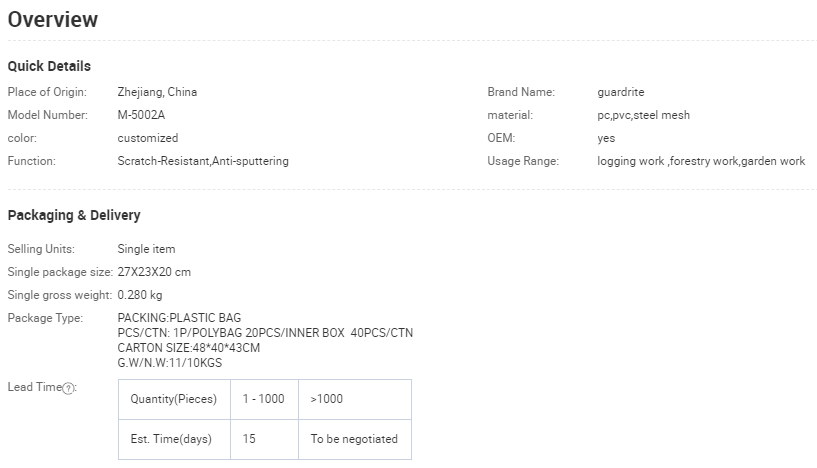
Task: Click the OEM value yes
Action: point(606,138)
